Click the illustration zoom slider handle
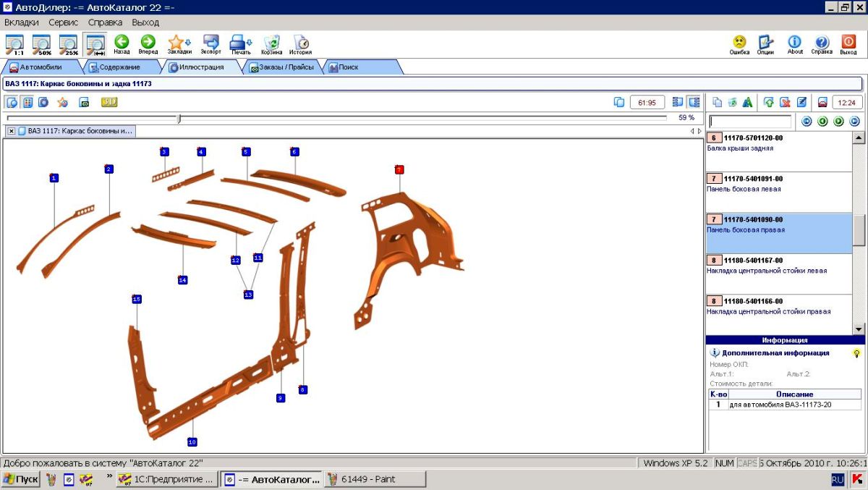Viewport: 868px width, 490px height. coord(179,118)
